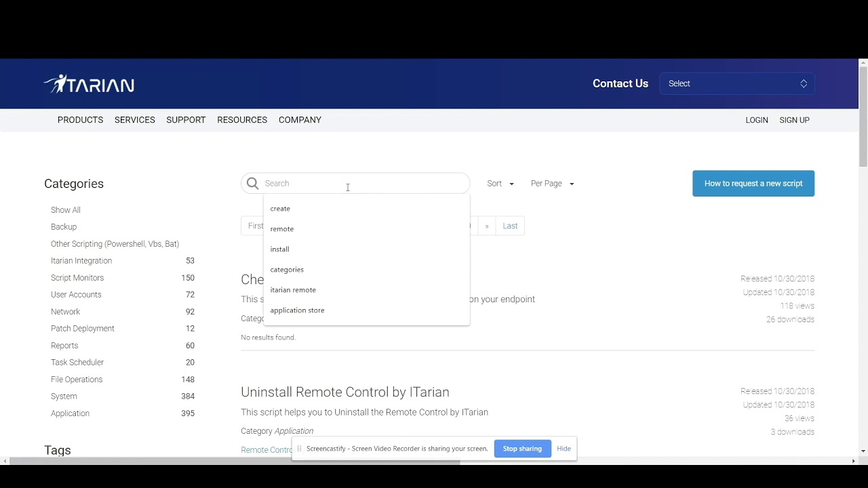Click the ITarian logo
The height and width of the screenshot is (488, 868).
click(89, 83)
